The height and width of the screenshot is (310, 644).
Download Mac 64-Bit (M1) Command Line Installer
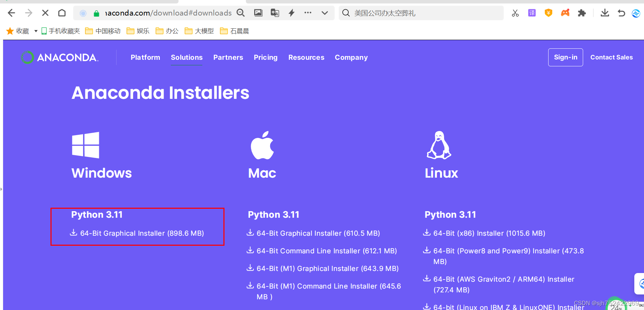click(x=324, y=291)
